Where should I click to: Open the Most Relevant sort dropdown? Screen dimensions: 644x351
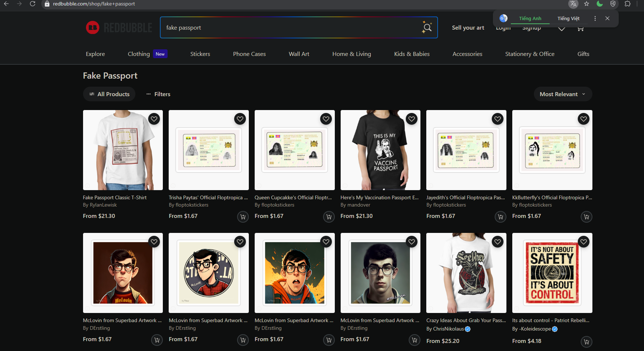(563, 94)
